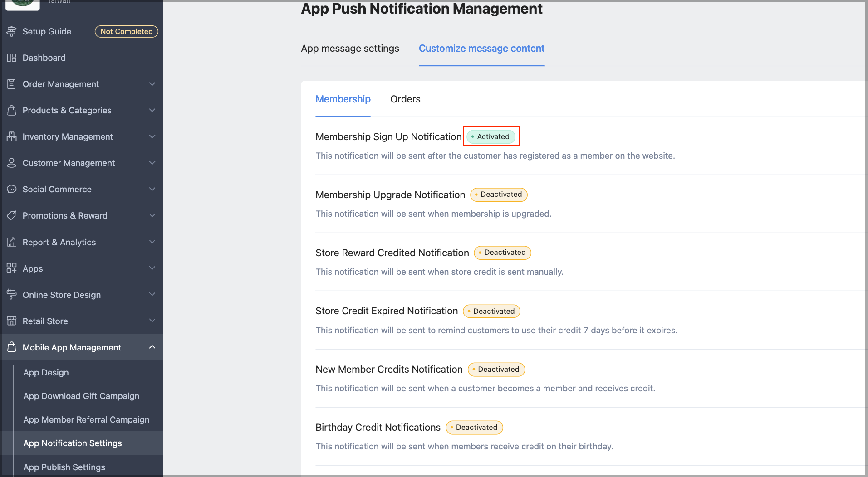The height and width of the screenshot is (477, 868).
Task: Click Deactivated badge for Birthday Credit Notifications
Action: click(474, 427)
